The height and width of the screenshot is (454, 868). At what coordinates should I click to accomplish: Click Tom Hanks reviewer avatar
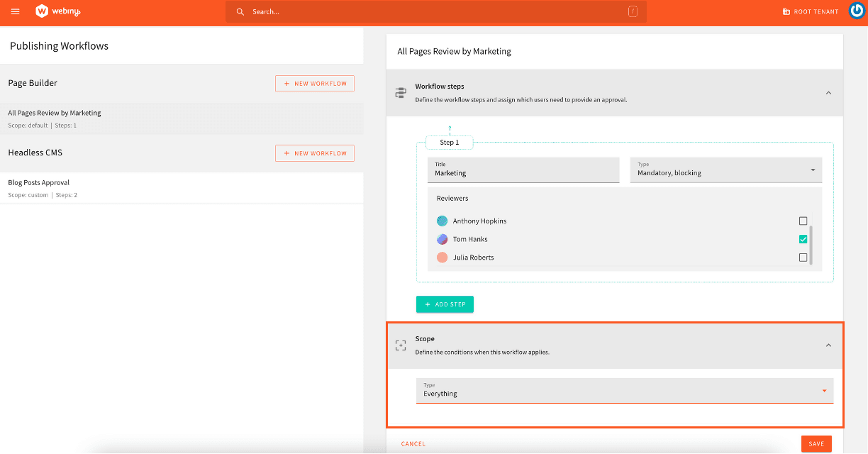(443, 239)
